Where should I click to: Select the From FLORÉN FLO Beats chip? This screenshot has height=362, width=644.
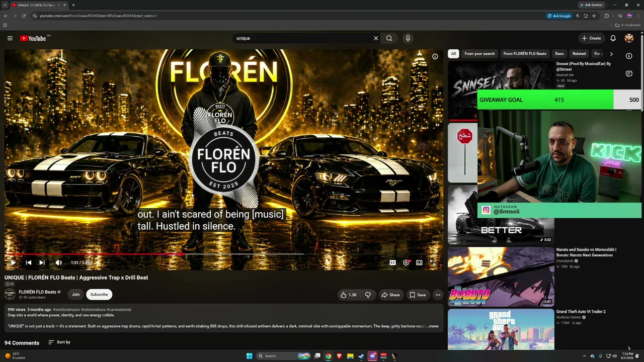(525, 54)
